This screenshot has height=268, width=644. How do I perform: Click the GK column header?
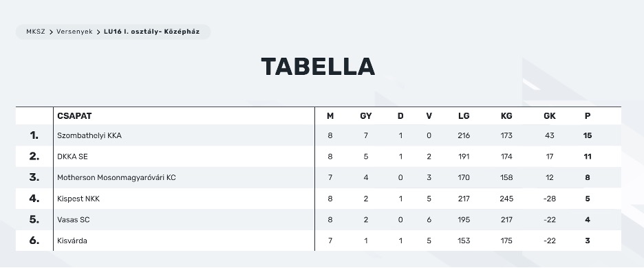[550, 115]
